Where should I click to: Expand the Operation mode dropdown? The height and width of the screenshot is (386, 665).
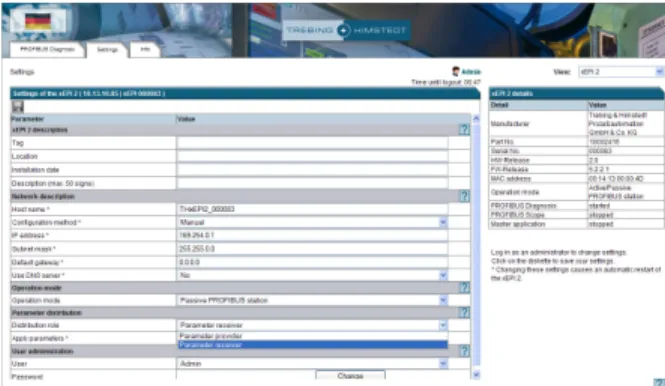point(443,300)
